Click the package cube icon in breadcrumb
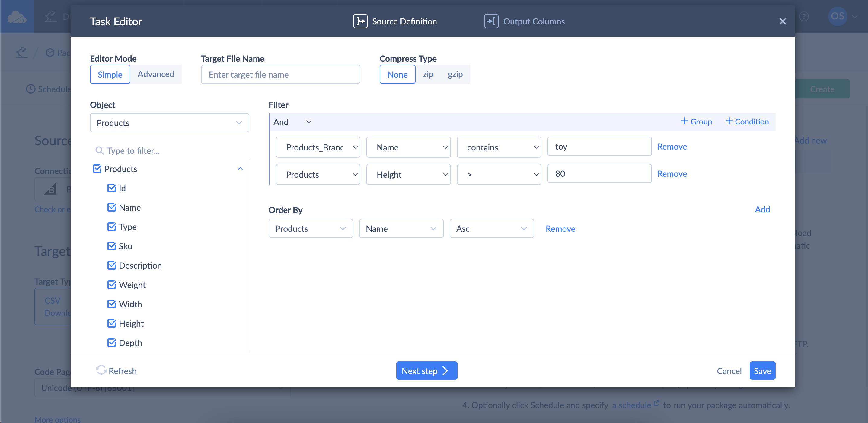The image size is (868, 423). pyautogui.click(x=50, y=53)
